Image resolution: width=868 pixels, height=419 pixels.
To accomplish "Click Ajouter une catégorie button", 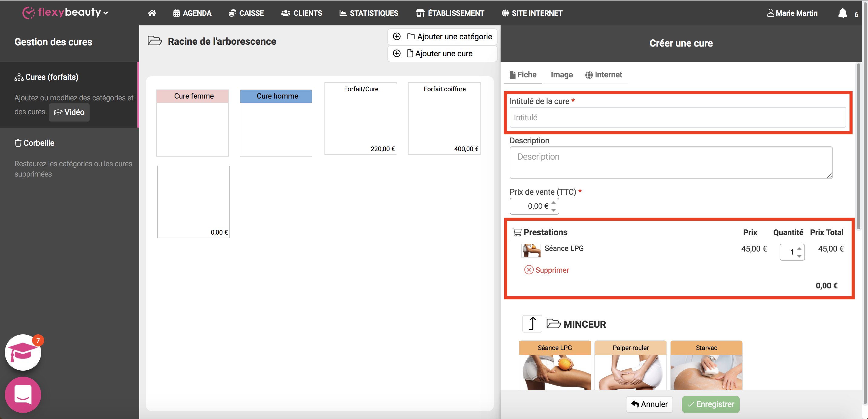I will (x=442, y=37).
